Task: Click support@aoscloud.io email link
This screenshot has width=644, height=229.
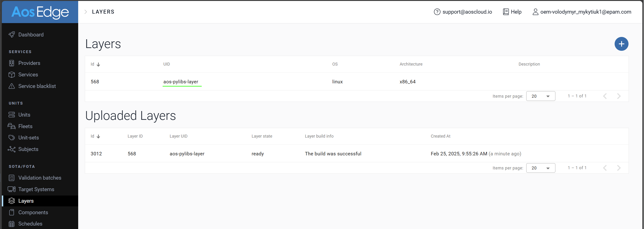Action: [467, 12]
